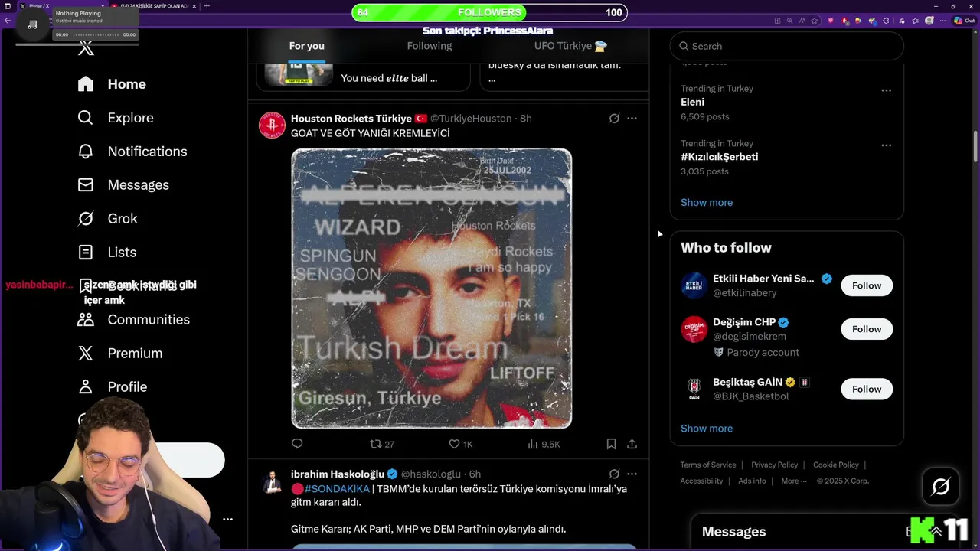Open the Ads info footer link

coord(752,481)
